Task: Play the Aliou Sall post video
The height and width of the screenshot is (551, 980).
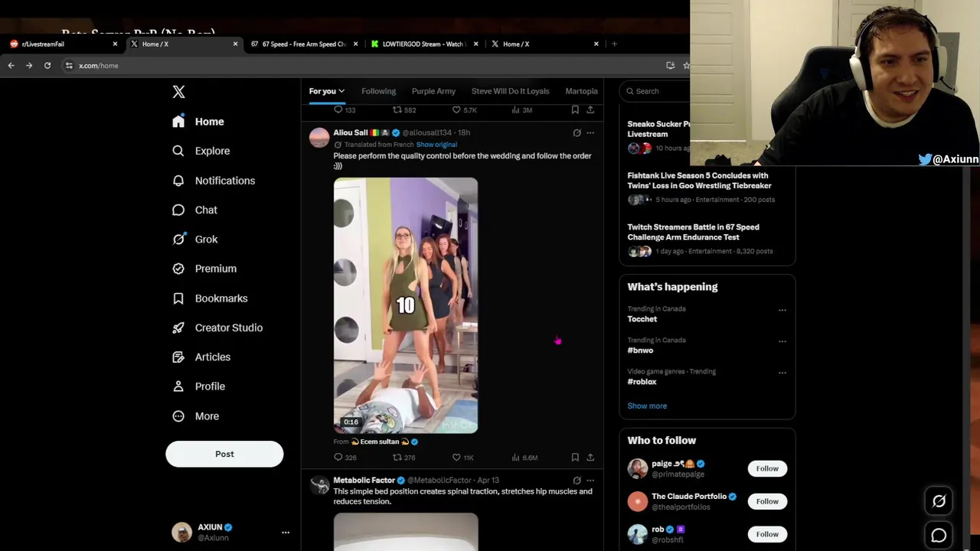Action: pos(406,305)
